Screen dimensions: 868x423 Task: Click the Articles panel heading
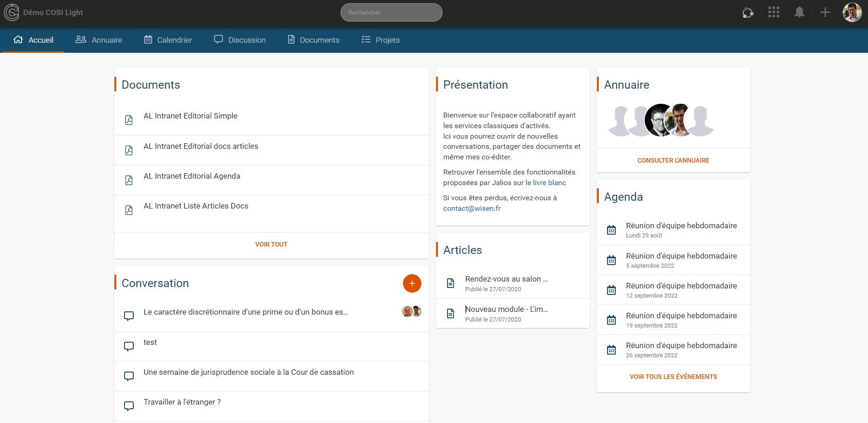[x=462, y=250]
